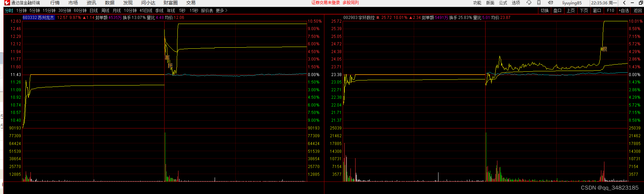Go to next page with 下页
This screenshot has width=644, height=194.
pos(584,10)
